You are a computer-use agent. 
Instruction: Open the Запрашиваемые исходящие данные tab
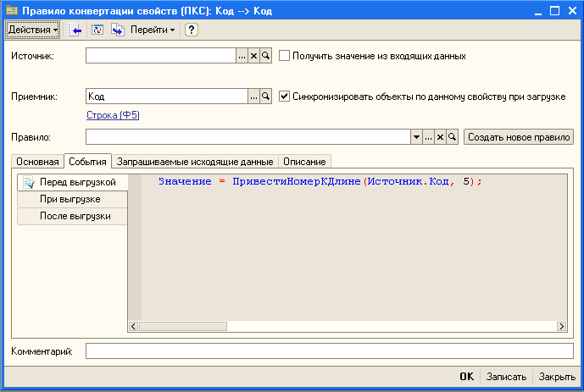click(195, 161)
